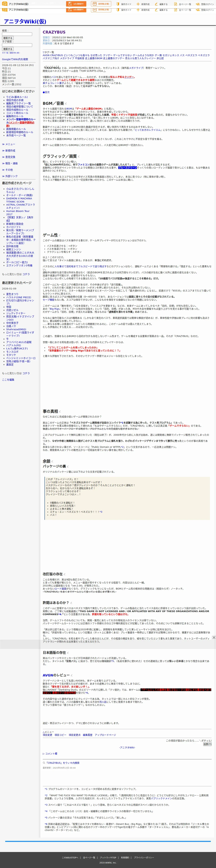This screenshot has width=216, height=868.
Task: Click edit pencil next to 改訂版の存在
Action: click(x=65, y=574)
